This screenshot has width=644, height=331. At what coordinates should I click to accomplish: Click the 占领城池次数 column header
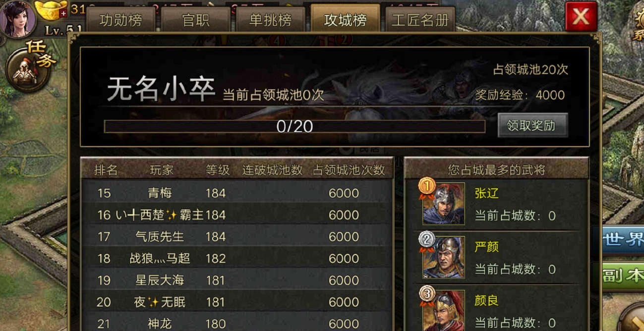(349, 170)
